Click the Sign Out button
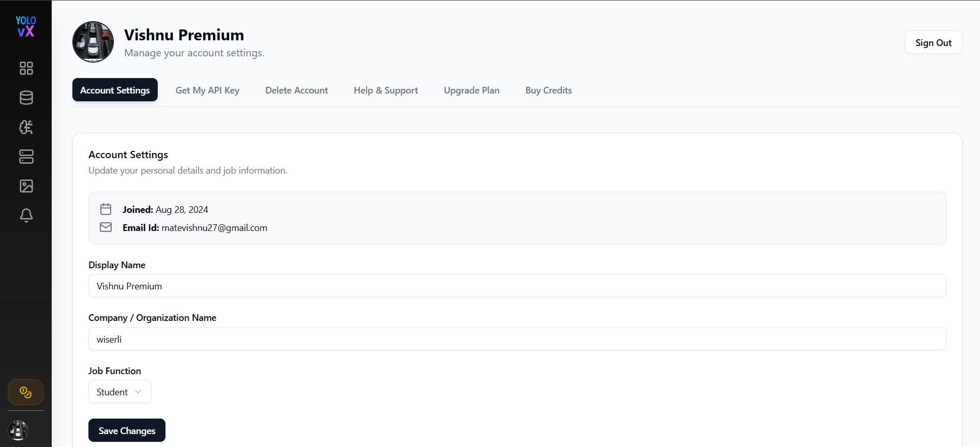Image resolution: width=980 pixels, height=447 pixels. click(933, 42)
